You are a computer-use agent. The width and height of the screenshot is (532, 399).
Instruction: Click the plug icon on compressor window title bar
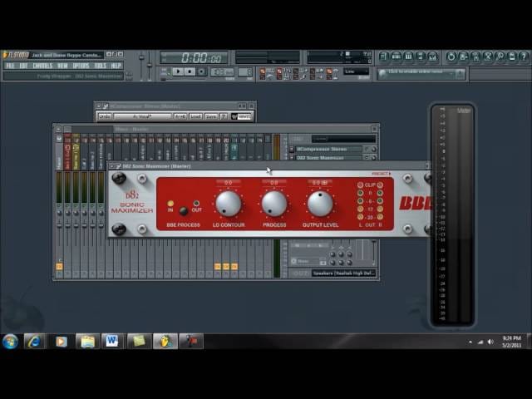coord(106,106)
